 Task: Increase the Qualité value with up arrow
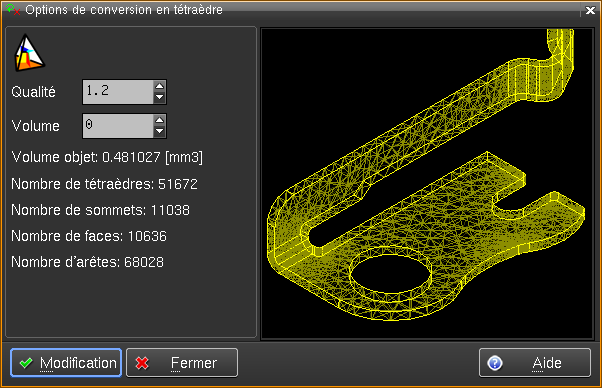point(159,86)
